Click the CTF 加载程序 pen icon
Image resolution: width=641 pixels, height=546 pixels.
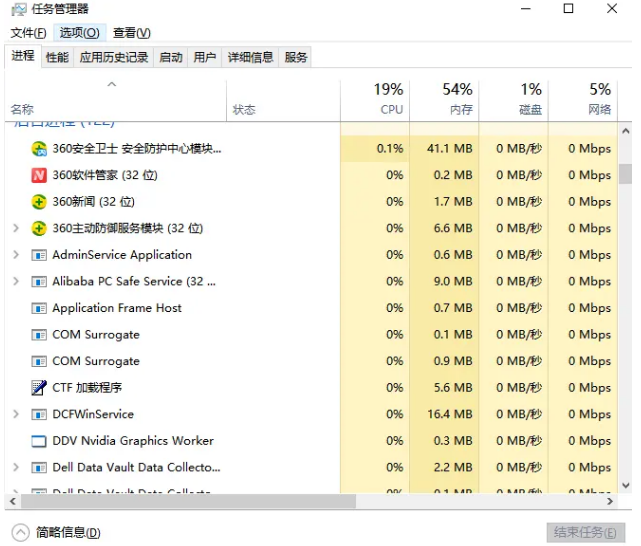pos(39,388)
